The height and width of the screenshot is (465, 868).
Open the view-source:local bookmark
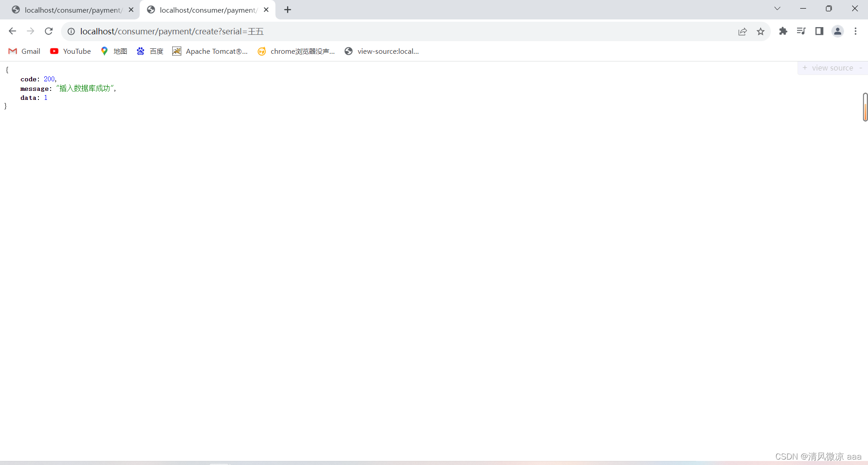coord(382,51)
